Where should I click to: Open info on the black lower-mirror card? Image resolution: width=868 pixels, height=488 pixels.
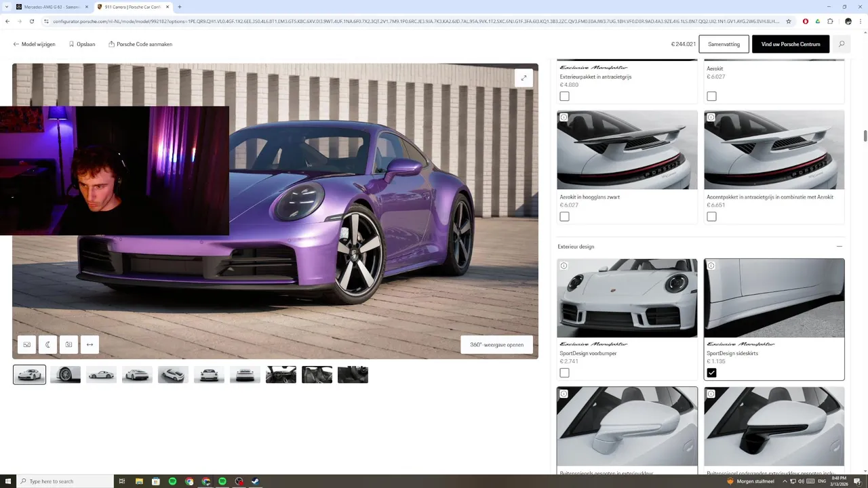(x=711, y=394)
